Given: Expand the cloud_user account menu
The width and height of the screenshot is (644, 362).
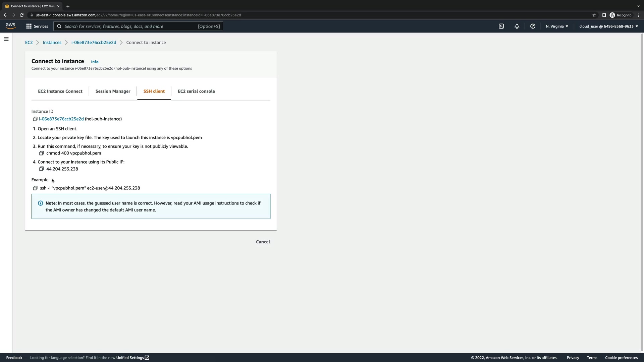Looking at the screenshot, I should point(608,26).
